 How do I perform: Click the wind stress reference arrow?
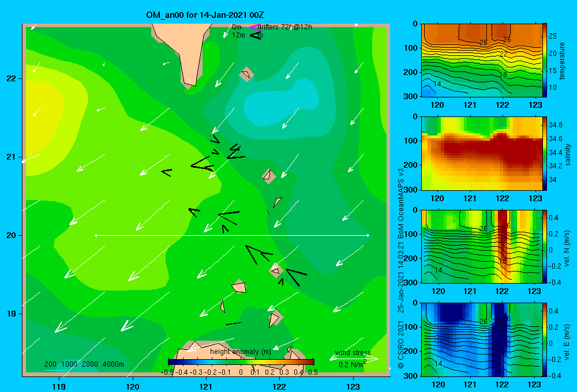coord(354,358)
